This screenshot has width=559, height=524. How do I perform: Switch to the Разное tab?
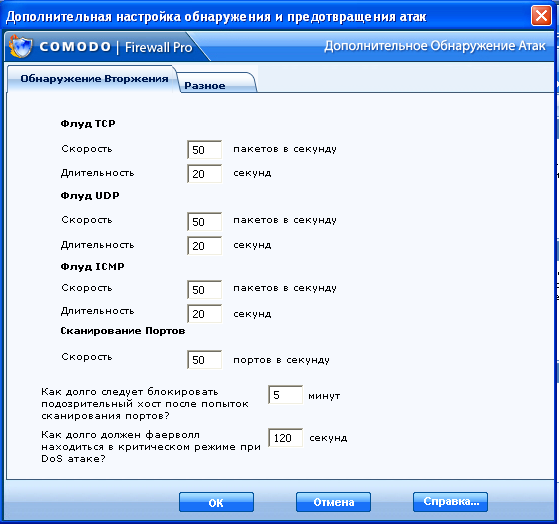pos(216,83)
